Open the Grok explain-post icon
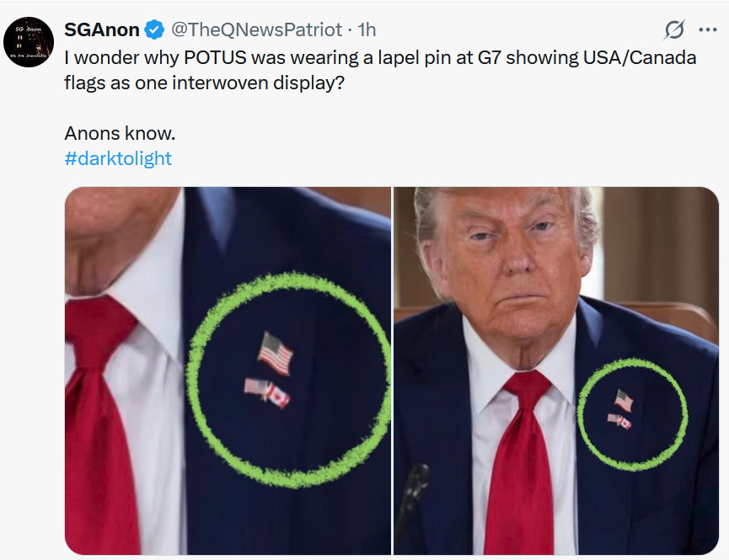Viewport: 729px width, 560px height. pos(674,29)
